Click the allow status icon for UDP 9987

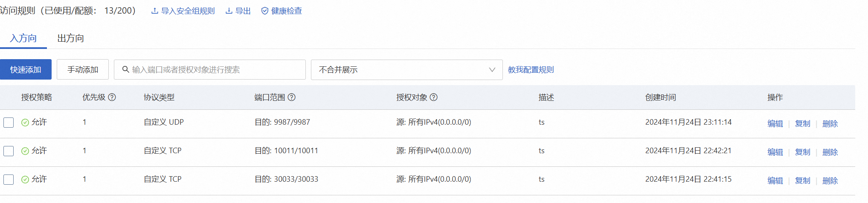point(25,123)
